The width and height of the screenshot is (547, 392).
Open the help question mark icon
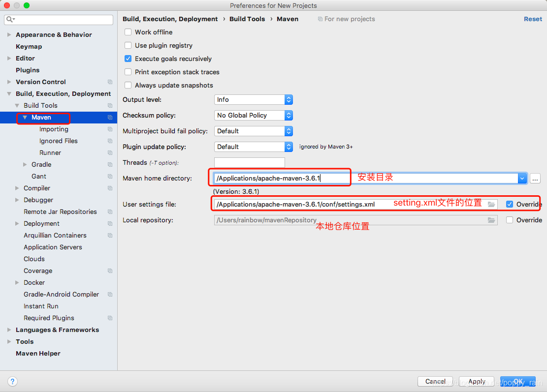(12, 381)
